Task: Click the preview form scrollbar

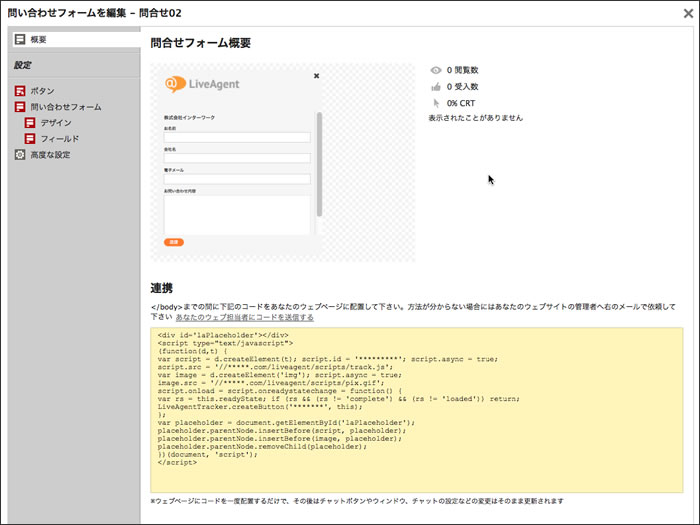Action: [x=319, y=164]
